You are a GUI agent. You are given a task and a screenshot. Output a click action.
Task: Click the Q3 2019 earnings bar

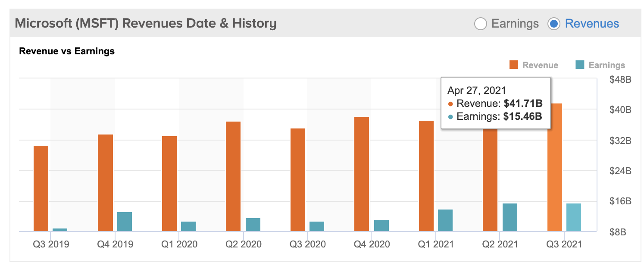coord(60,230)
